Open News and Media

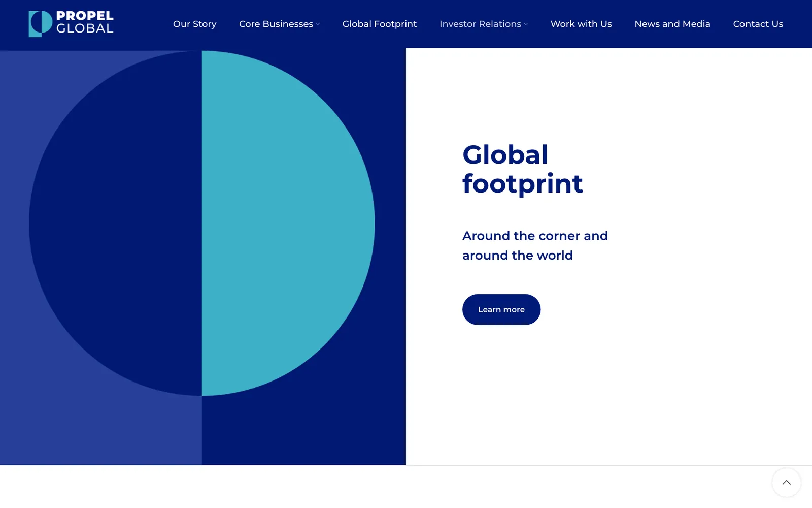672,24
